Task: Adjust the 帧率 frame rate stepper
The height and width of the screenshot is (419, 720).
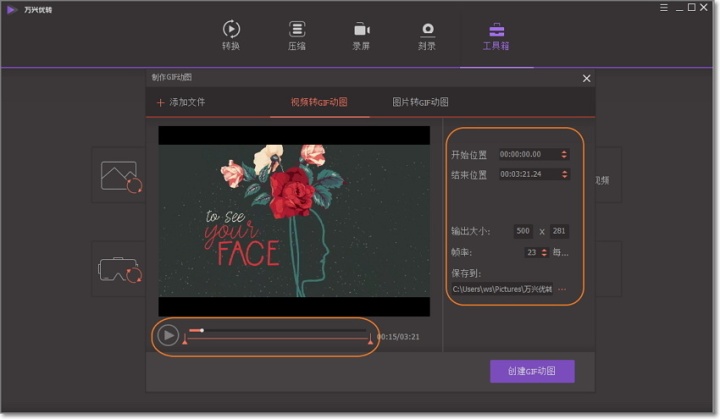Action: coord(544,252)
